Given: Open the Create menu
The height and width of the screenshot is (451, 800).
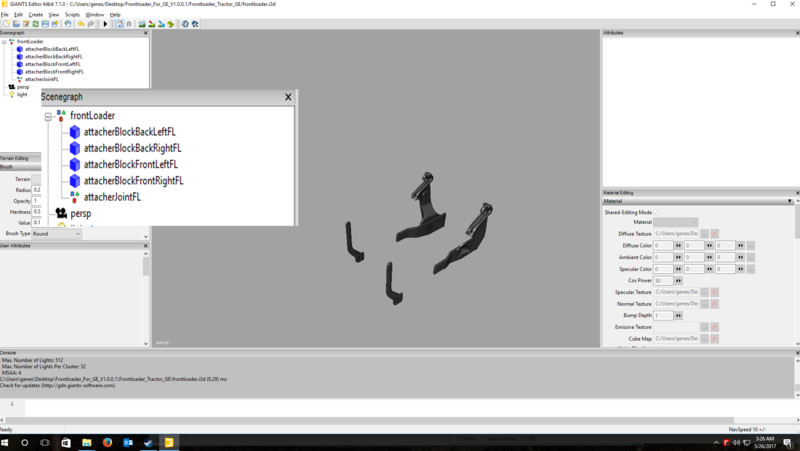Looking at the screenshot, I should click(x=35, y=15).
